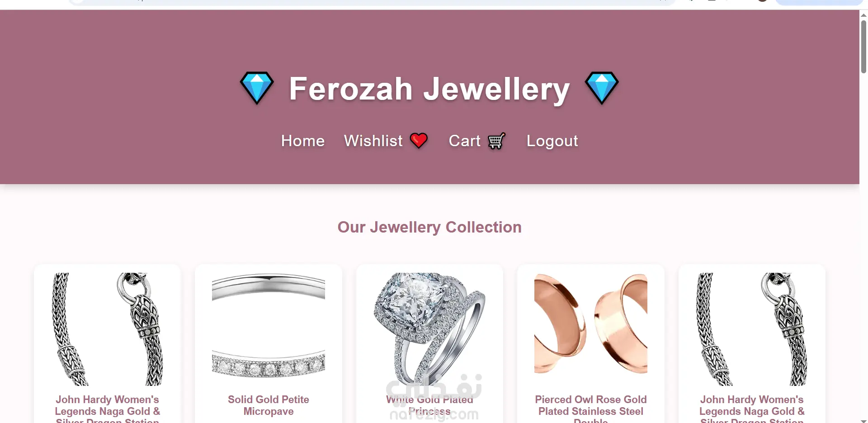Click the left diamond icon beside the title
Viewport: 868px width, 423px height.
coord(257,88)
